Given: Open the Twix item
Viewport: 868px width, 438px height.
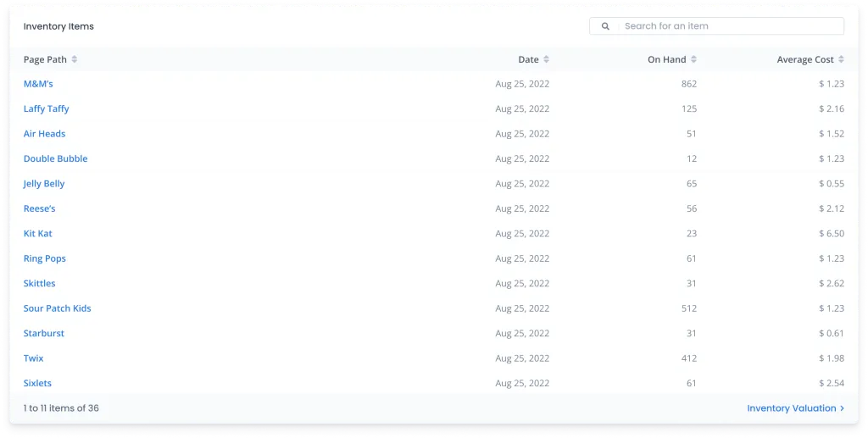Looking at the screenshot, I should click(x=33, y=358).
